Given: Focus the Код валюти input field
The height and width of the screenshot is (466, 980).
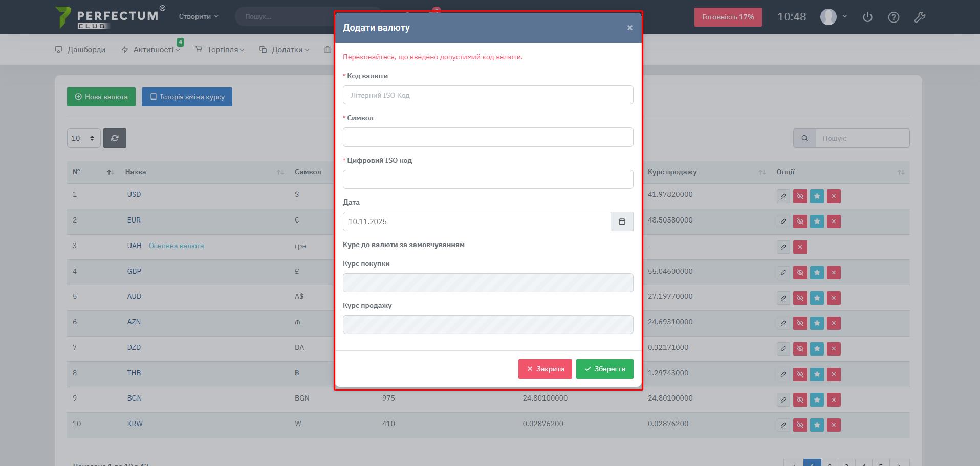Looking at the screenshot, I should [x=488, y=95].
